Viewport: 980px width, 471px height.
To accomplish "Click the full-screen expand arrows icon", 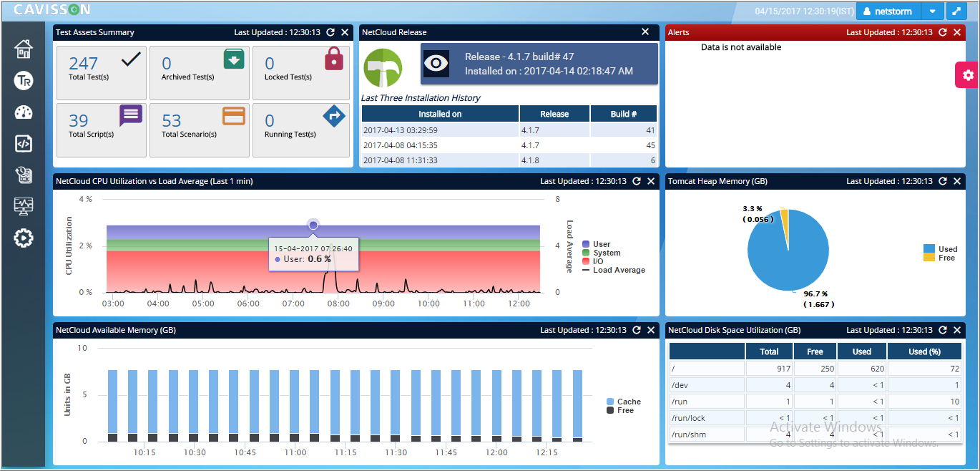I will click(x=956, y=11).
